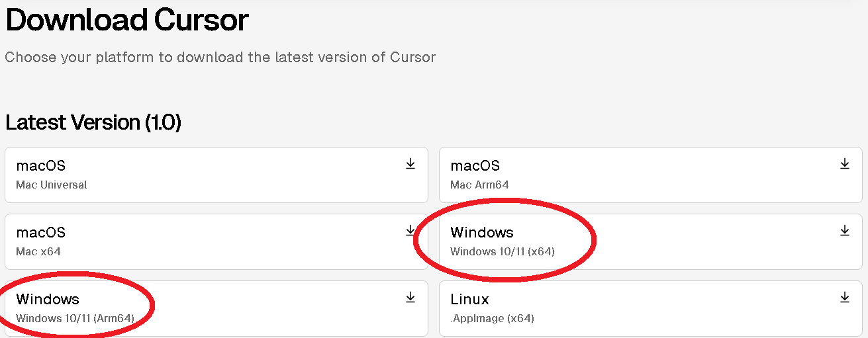Click the download arrow on Mac x64 card

tap(410, 231)
